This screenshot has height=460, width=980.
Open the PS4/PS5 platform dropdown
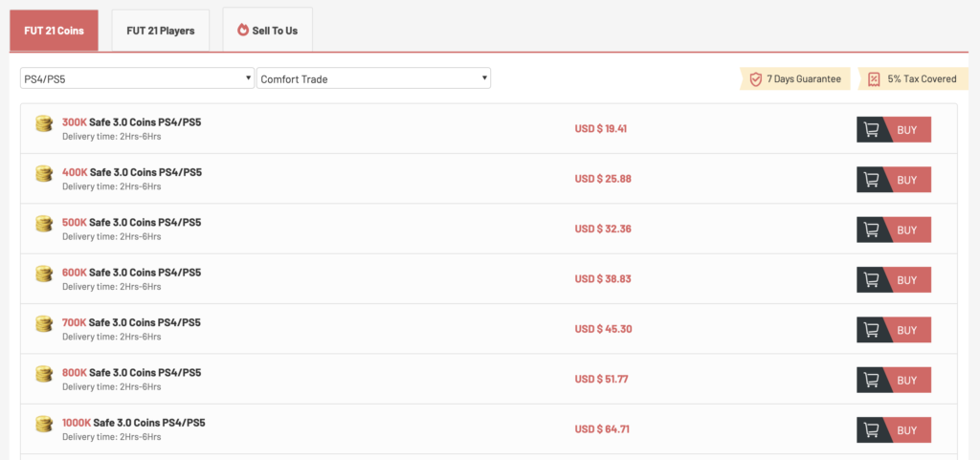(138, 78)
